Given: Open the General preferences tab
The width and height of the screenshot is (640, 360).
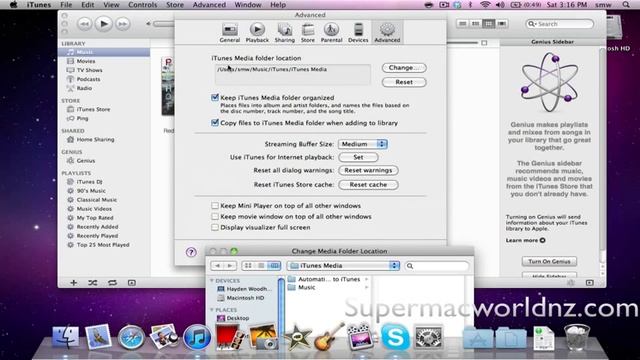Looking at the screenshot, I should (x=229, y=33).
